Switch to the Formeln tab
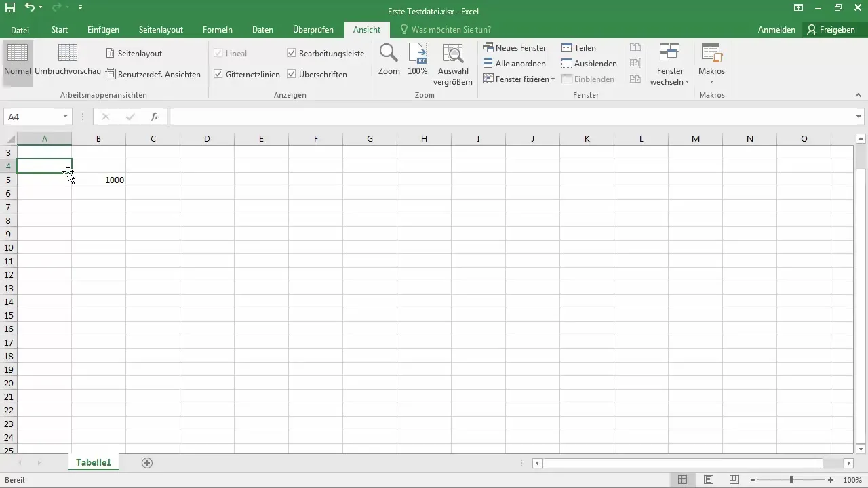The height and width of the screenshot is (488, 868). 218,30
